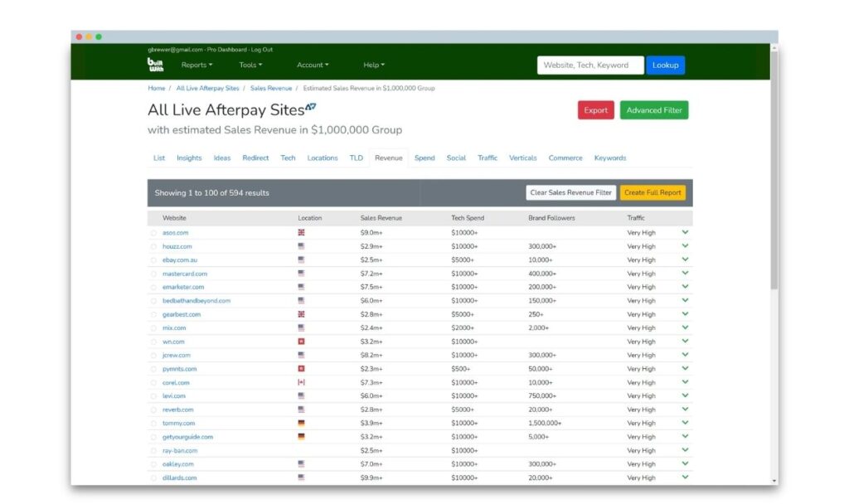Select the asos.com row radio button
The image size is (849, 504).
pos(153,233)
